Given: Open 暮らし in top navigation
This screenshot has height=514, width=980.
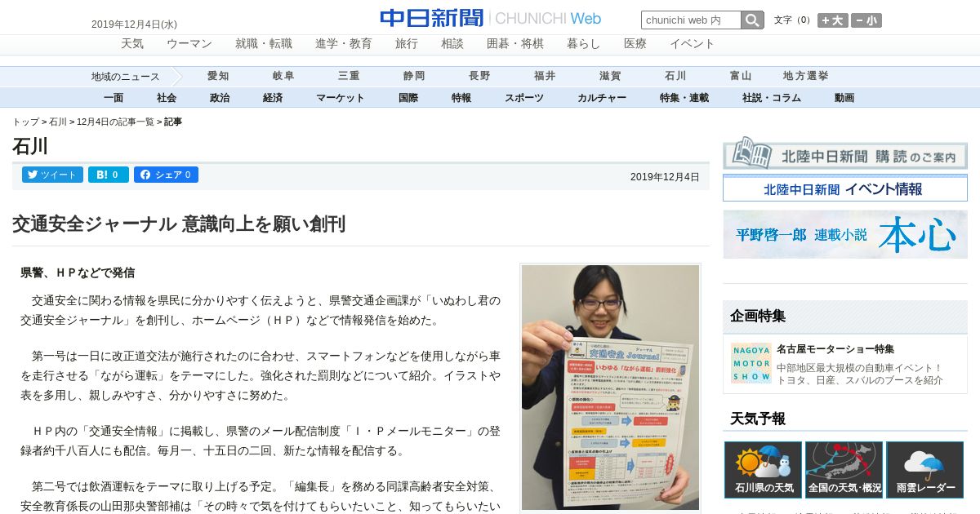Looking at the screenshot, I should (584, 44).
